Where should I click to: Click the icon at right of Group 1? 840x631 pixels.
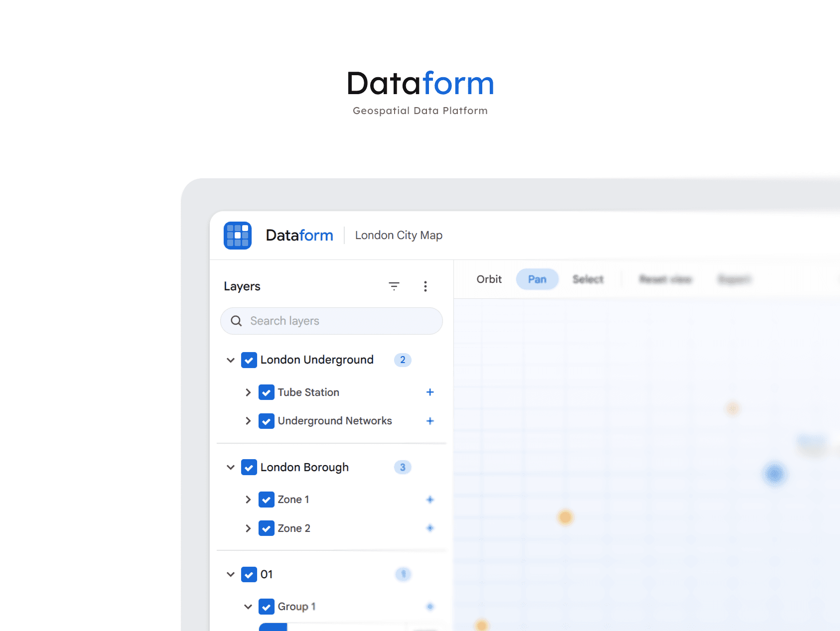tap(430, 607)
